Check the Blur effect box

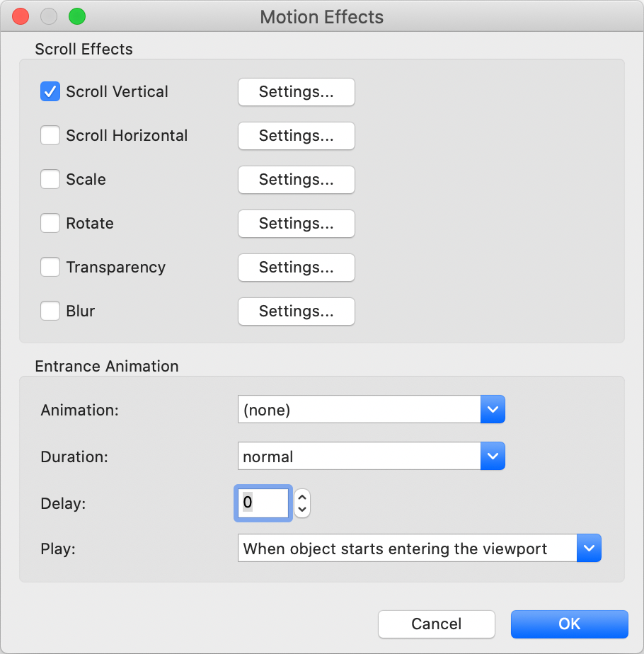point(50,311)
